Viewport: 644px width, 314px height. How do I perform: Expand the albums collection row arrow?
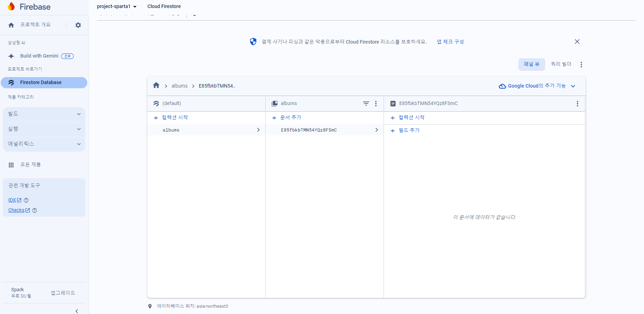tap(258, 130)
